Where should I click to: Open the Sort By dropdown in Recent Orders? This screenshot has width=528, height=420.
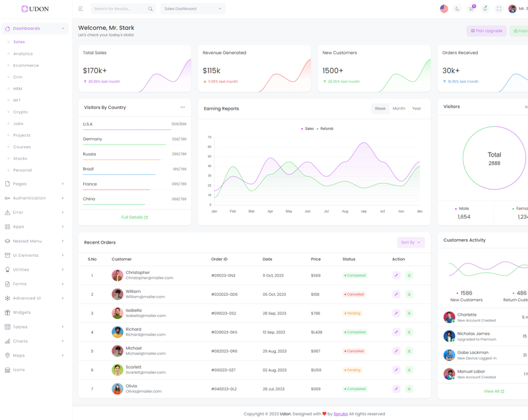[x=411, y=242]
